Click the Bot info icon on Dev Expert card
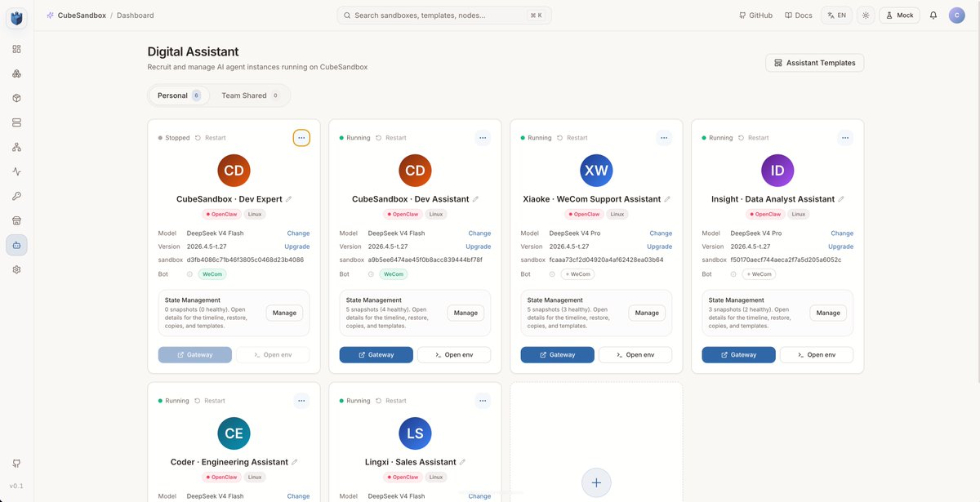This screenshot has height=502, width=980. (189, 274)
